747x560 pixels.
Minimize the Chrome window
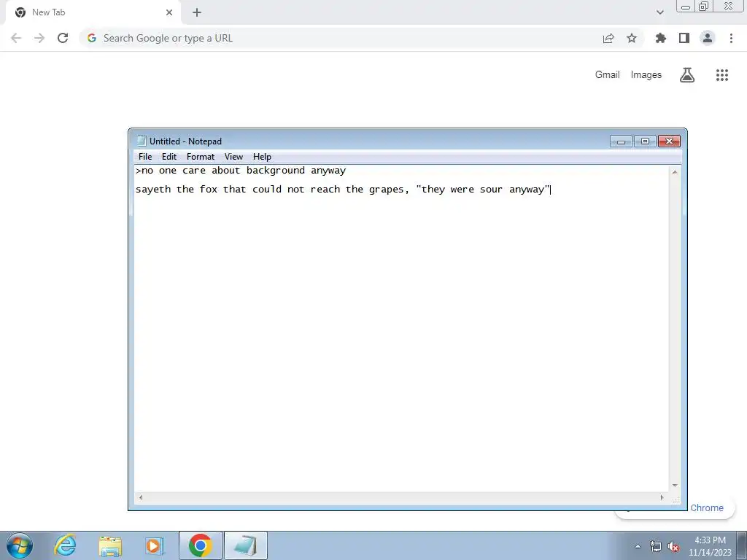pos(686,7)
